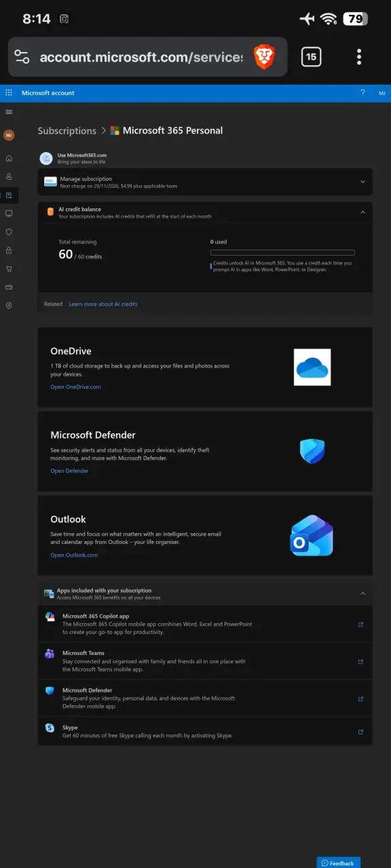
Task: Collapse Apps included with your subscription
Action: [362, 593]
